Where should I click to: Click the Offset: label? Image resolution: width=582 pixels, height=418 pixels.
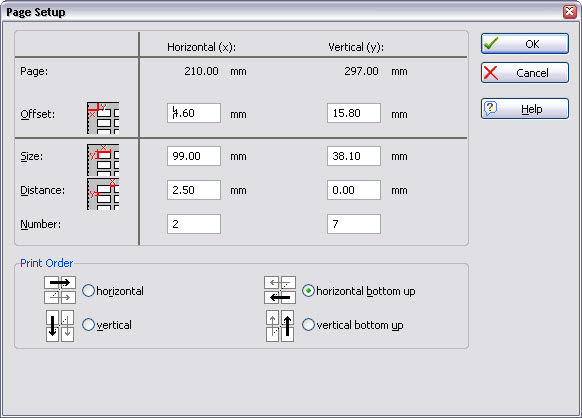37,114
